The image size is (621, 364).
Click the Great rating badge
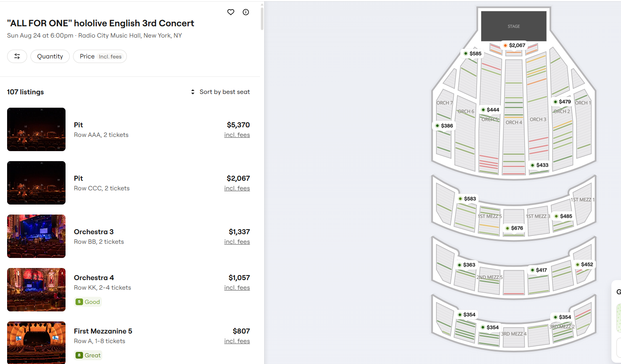(x=88, y=355)
